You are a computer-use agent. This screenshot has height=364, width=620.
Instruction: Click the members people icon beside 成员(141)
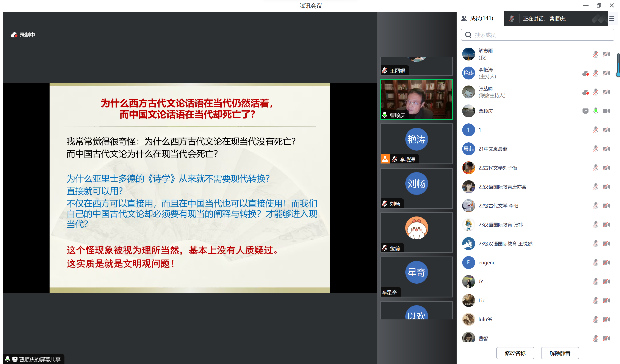click(x=464, y=19)
